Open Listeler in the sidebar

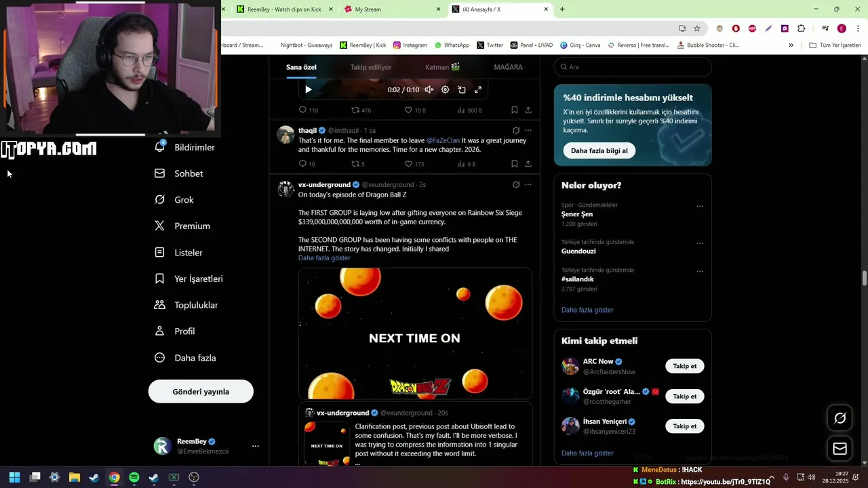coord(179,252)
